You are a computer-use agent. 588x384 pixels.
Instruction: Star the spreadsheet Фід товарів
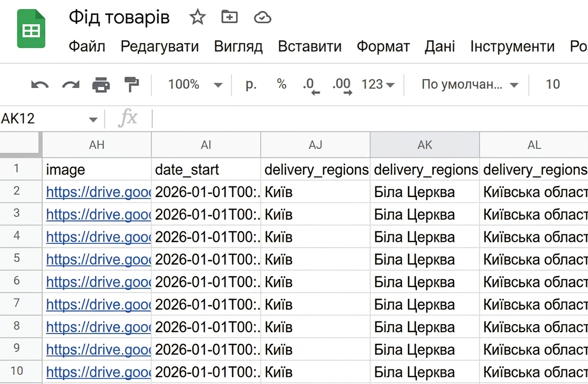[197, 17]
